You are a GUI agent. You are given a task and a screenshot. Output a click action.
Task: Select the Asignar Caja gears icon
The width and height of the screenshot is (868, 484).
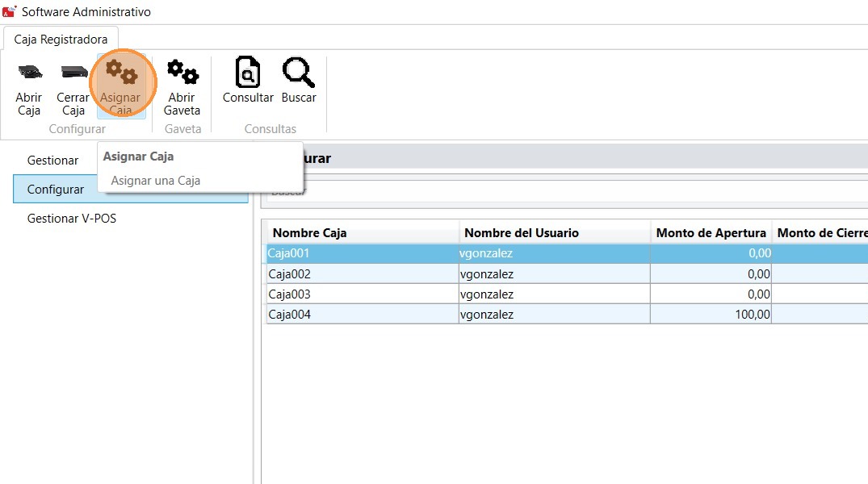tap(121, 73)
